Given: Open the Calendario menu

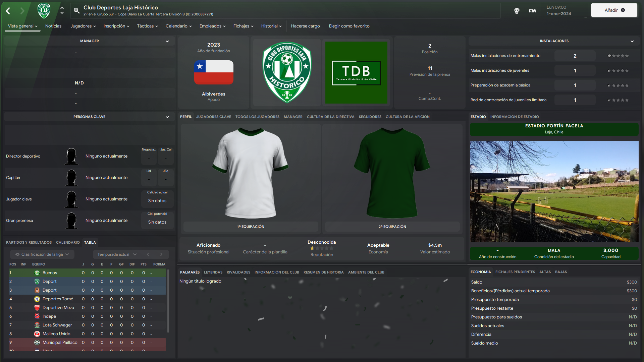Looking at the screenshot, I should pyautogui.click(x=178, y=26).
